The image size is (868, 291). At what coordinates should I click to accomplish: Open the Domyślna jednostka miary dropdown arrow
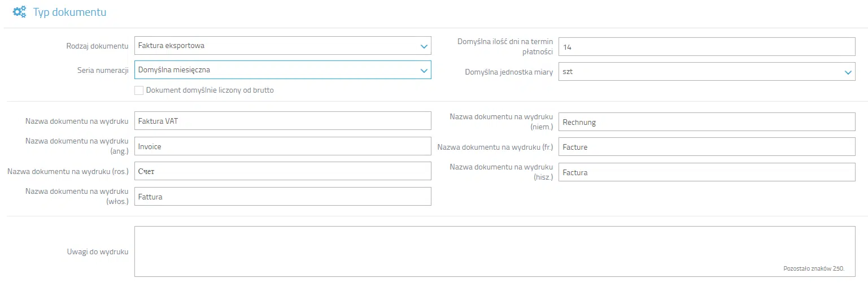click(x=848, y=72)
